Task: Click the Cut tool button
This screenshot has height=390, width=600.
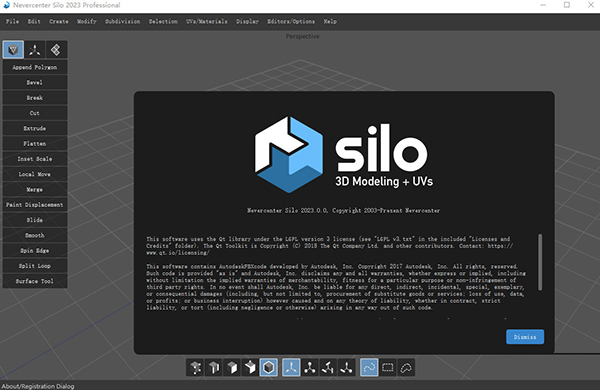Action: tap(35, 113)
